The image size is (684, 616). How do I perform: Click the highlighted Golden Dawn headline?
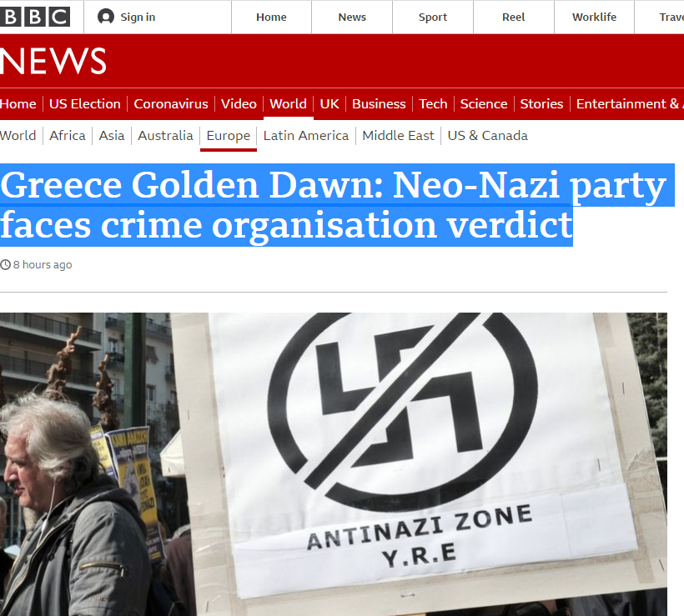pos(334,205)
